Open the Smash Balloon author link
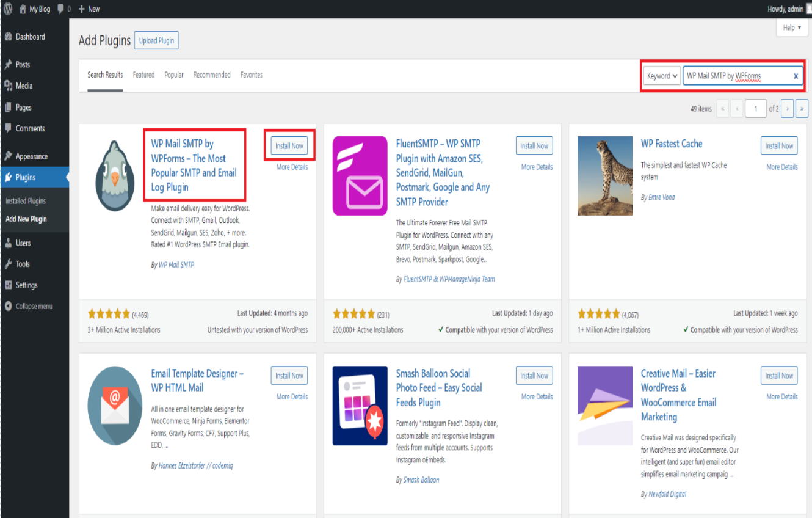 421,480
